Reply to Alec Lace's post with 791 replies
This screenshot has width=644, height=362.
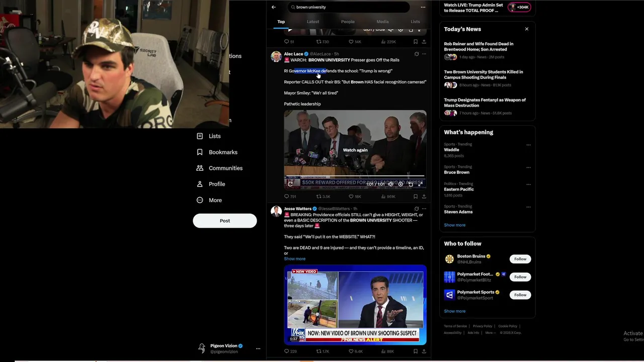[290, 197]
